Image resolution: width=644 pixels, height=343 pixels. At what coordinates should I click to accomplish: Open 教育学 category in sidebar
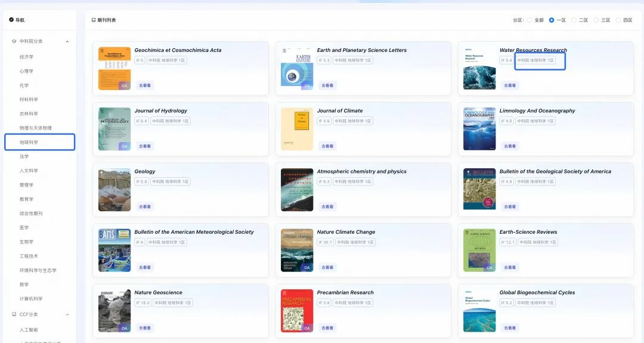coord(26,199)
